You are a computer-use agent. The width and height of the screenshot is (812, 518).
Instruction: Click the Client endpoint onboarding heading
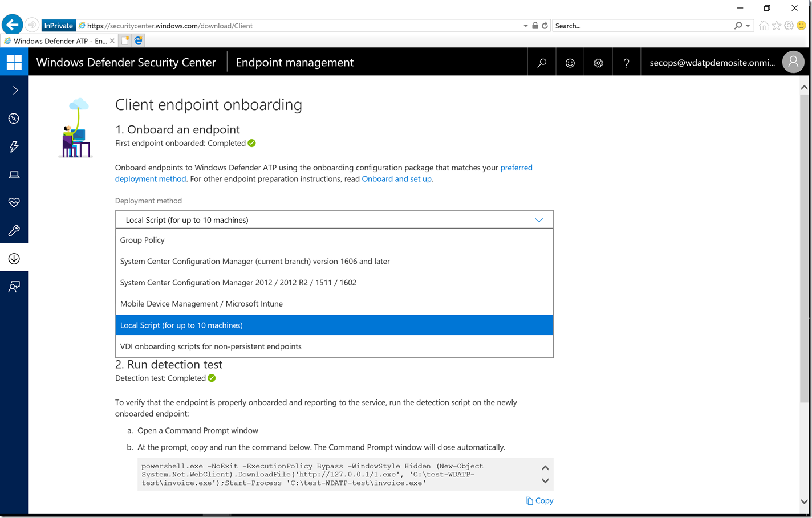point(209,105)
